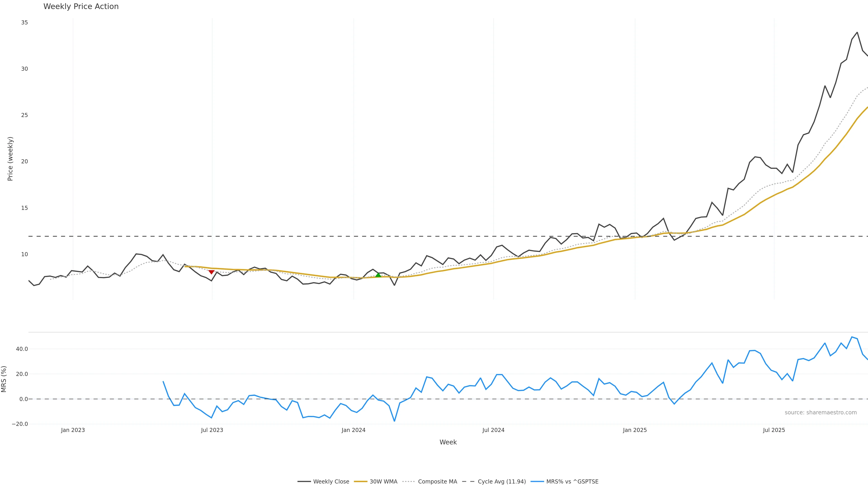The height and width of the screenshot is (488, 868).
Task: Click the Jul 2025 x-axis tick label
Action: [x=774, y=430]
